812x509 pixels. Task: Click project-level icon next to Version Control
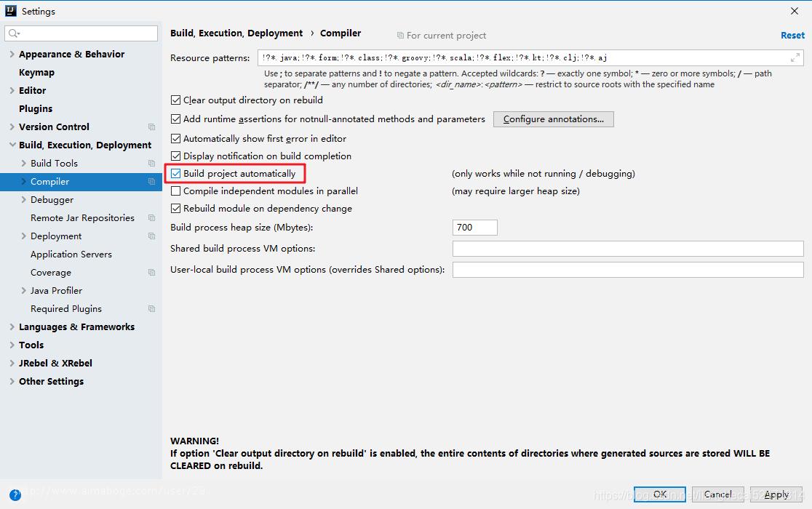[152, 127]
